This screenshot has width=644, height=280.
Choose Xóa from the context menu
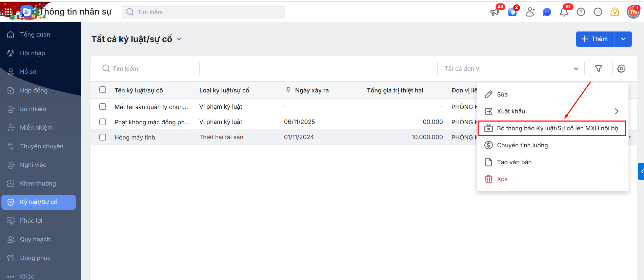click(x=502, y=179)
